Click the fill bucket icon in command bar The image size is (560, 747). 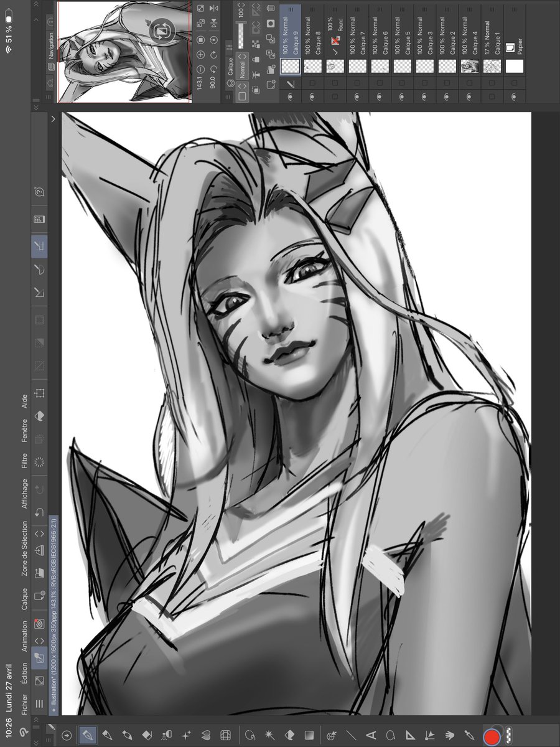pos(39,415)
